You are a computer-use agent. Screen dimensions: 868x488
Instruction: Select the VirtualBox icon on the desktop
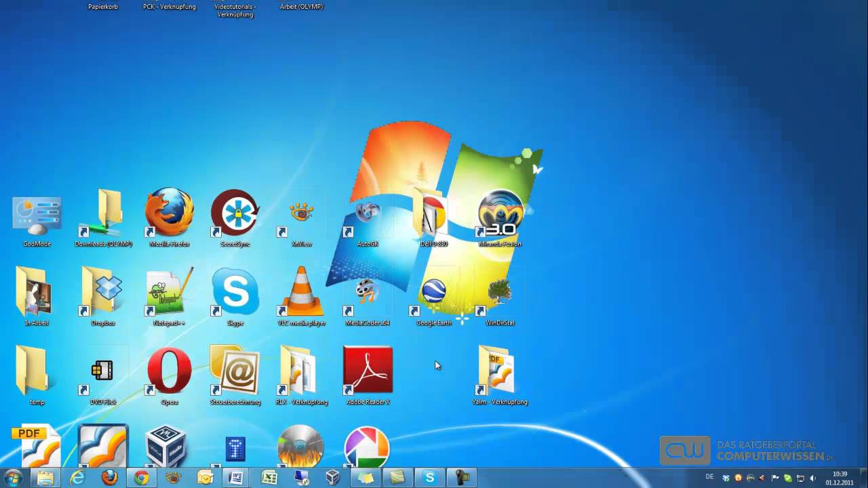(x=167, y=446)
